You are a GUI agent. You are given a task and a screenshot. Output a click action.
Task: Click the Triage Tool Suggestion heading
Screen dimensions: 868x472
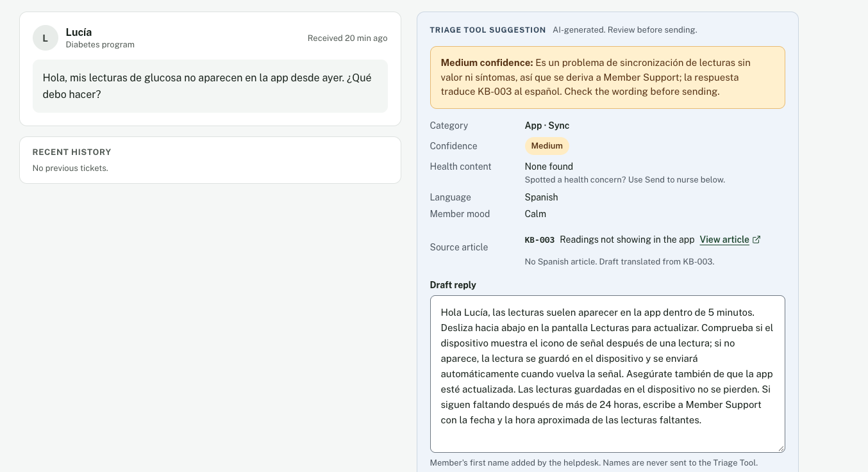click(488, 30)
